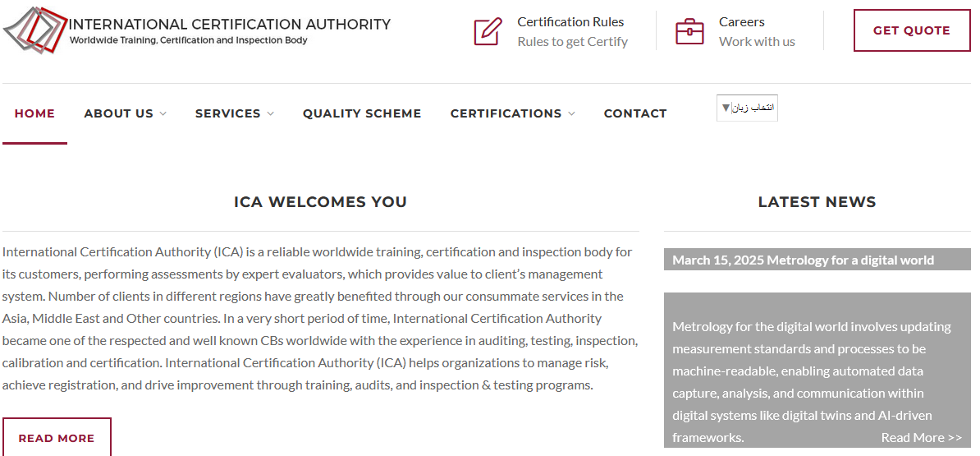Open the Contact menu item
This screenshot has width=980, height=456.
tap(635, 113)
